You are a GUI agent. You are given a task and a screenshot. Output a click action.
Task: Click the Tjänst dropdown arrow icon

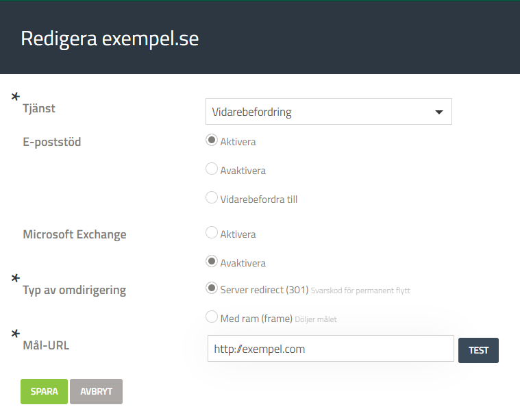tap(439, 112)
